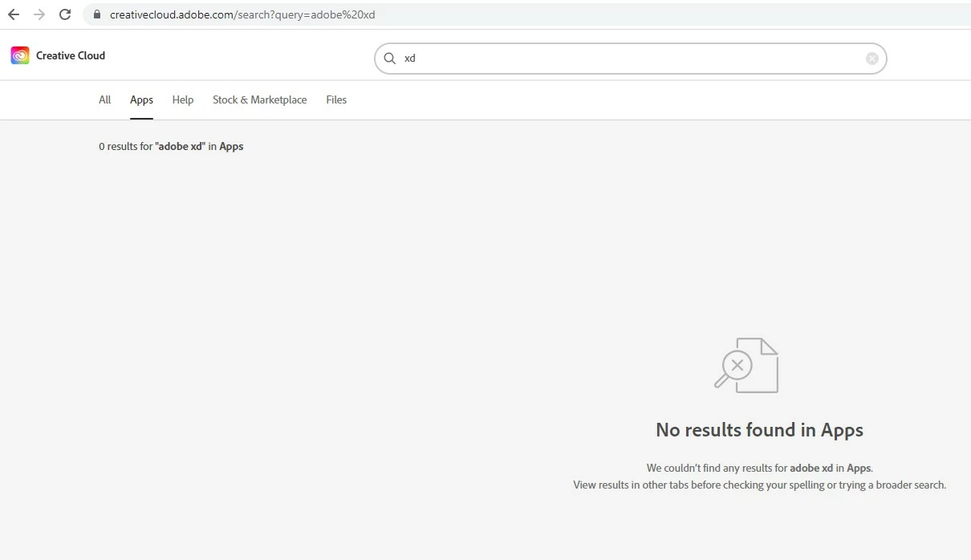Click the magnifier icon in search box
Image resolution: width=971 pixels, height=560 pixels.
point(390,59)
